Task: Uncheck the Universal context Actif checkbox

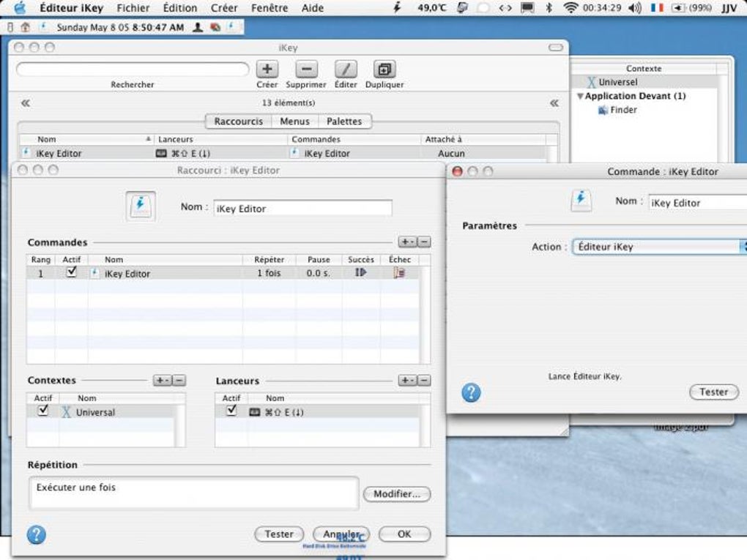Action: point(43,411)
